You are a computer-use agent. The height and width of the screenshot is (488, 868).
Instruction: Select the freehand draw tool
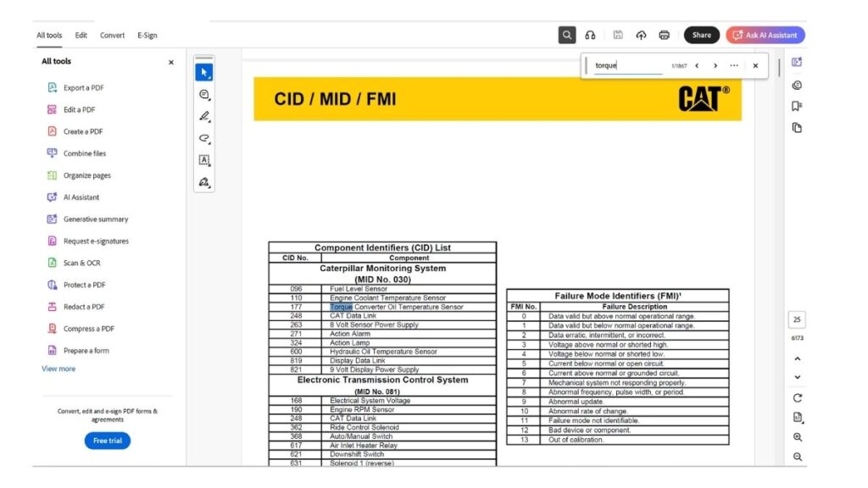[203, 138]
